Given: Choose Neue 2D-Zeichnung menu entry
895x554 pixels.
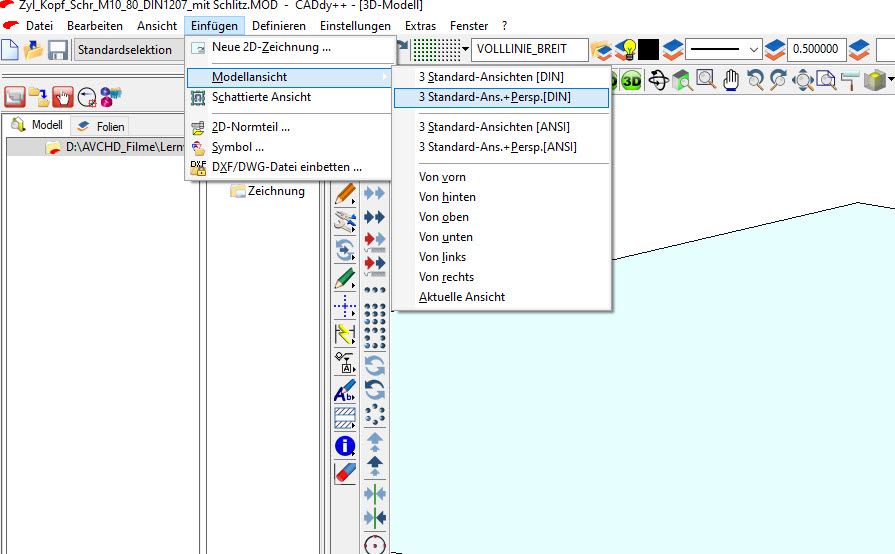Looking at the screenshot, I should click(x=290, y=47).
